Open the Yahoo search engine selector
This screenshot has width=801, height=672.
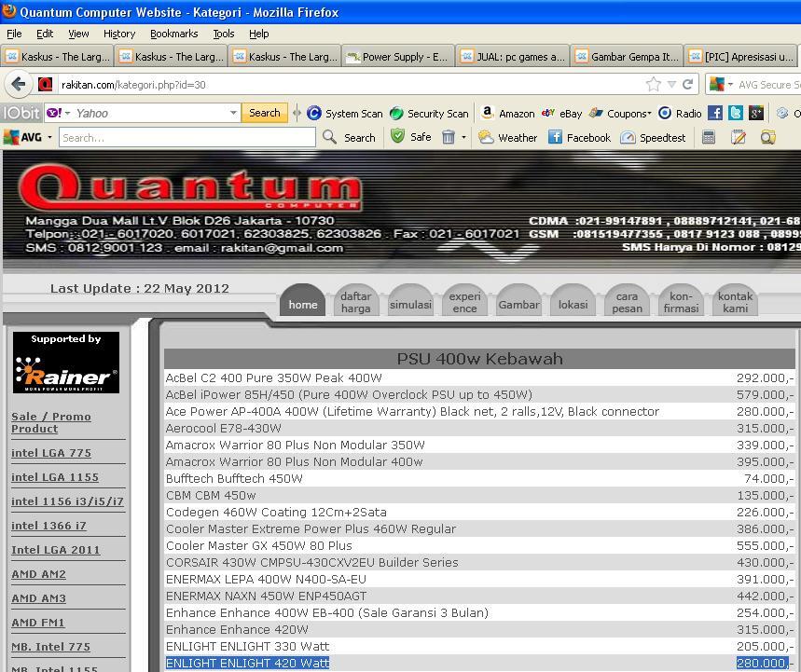pyautogui.click(x=57, y=113)
